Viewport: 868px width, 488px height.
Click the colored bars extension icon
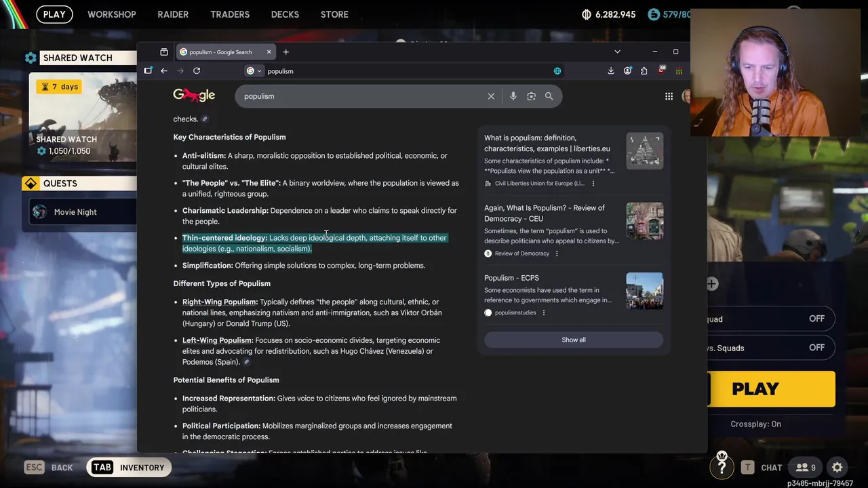(x=679, y=70)
